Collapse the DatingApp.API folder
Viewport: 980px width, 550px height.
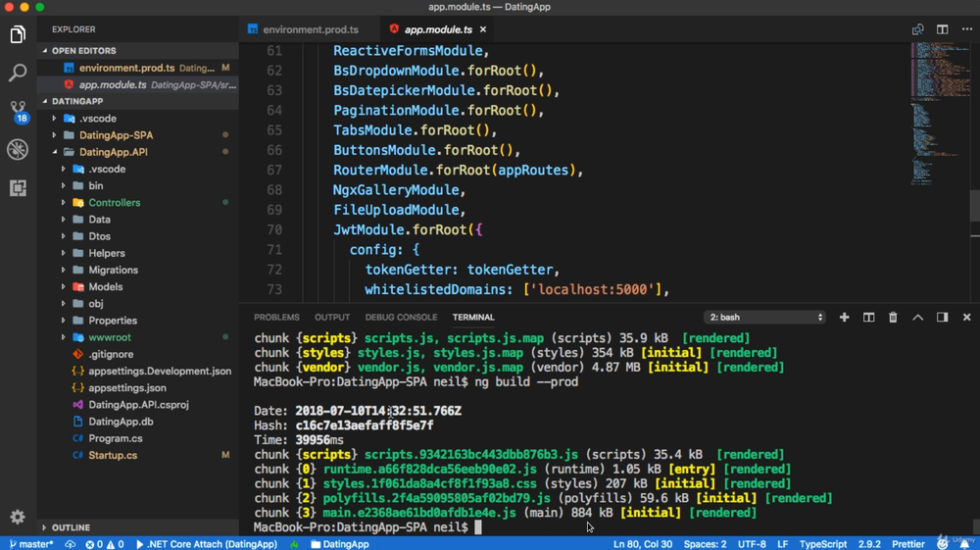pyautogui.click(x=137, y=152)
